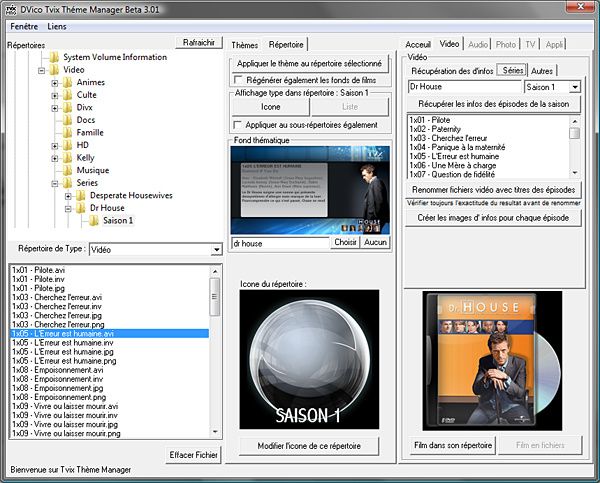
Task: Click the Saison 1 folder icon
Action: pyautogui.click(x=94, y=221)
